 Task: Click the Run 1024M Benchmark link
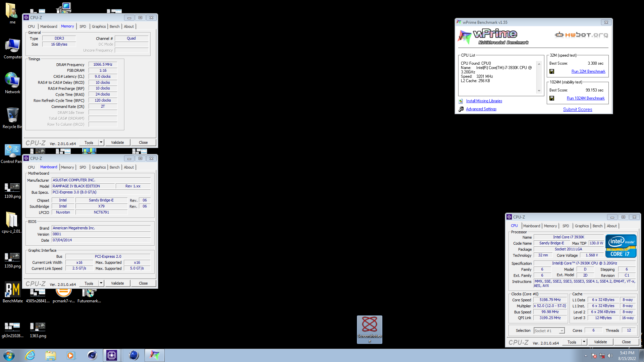(x=586, y=98)
